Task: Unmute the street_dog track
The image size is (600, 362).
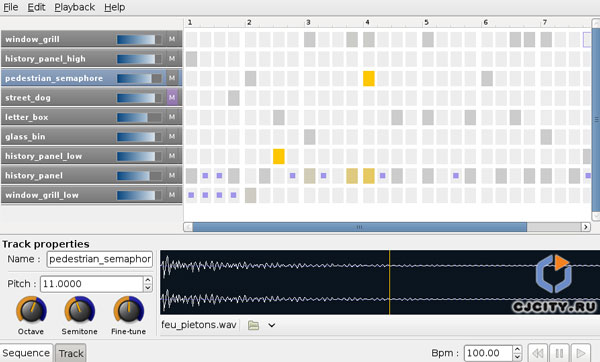Action: (172, 98)
